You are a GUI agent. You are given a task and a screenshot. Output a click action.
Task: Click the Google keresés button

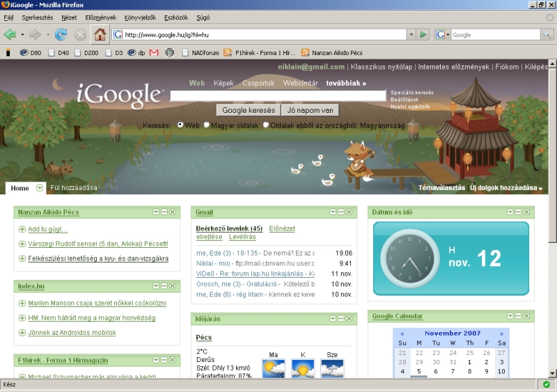249,110
